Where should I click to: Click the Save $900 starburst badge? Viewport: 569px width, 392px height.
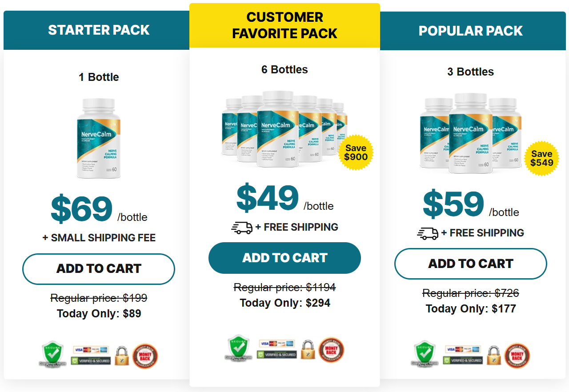(356, 153)
